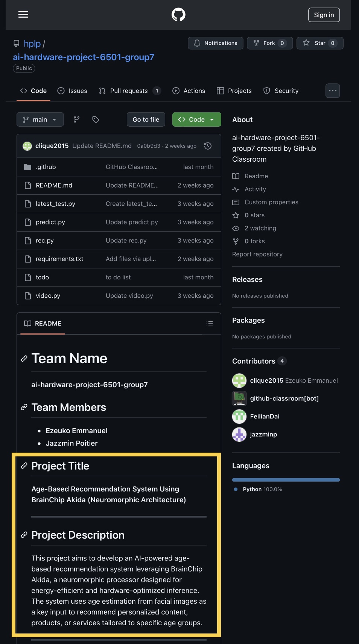Open the 'Update predict.py' commit message
Screen dimensions: 359x644
132,222
